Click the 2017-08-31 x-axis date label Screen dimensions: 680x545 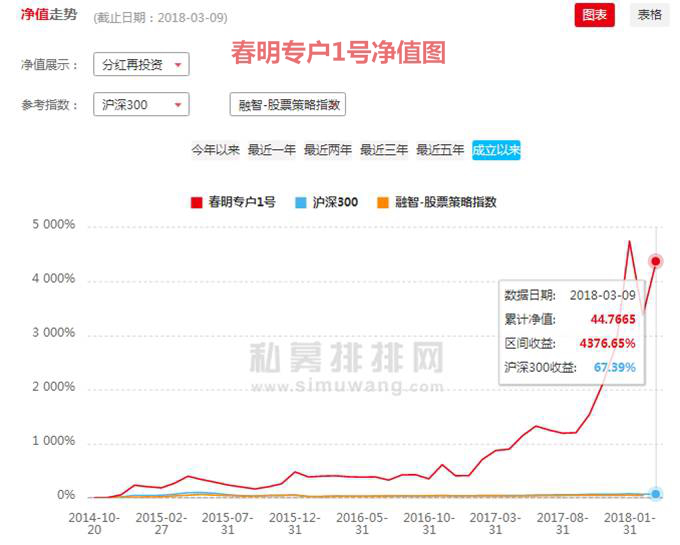point(562,523)
